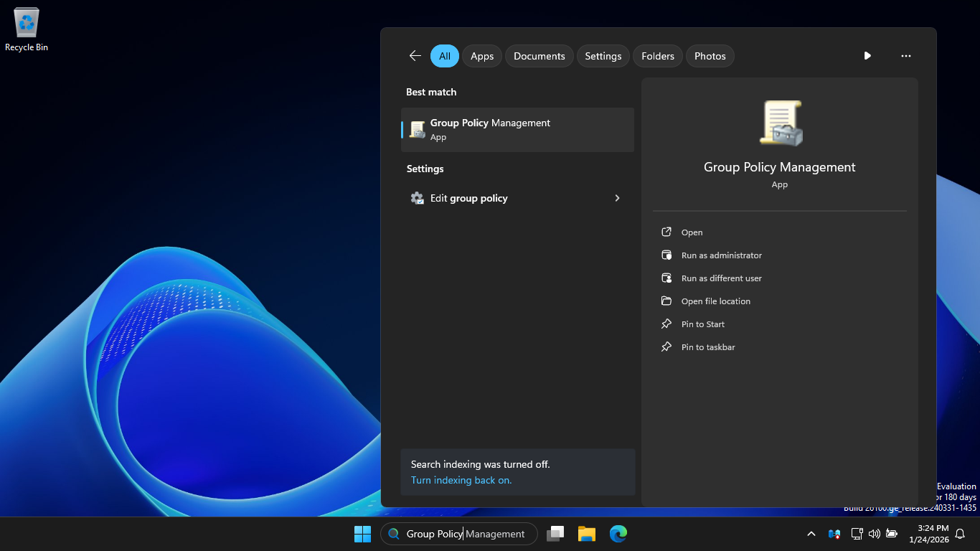Click Pin to taskbar action
The height and width of the screenshot is (551, 980).
pyautogui.click(x=707, y=347)
